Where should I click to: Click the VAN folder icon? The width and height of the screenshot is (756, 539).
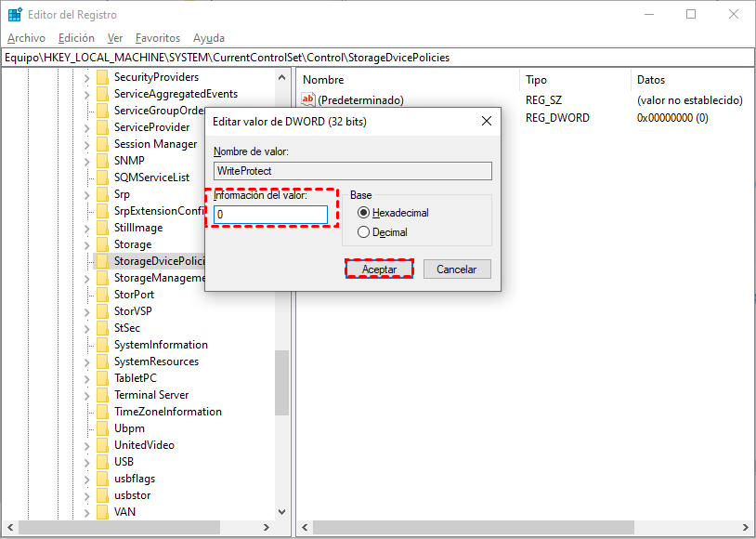tap(102, 512)
